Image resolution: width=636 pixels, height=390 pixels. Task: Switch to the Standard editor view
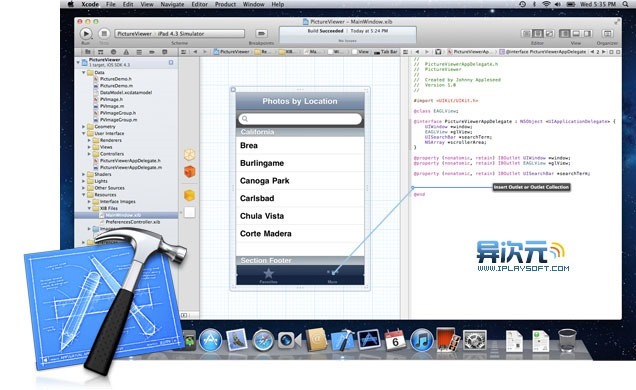(526, 34)
